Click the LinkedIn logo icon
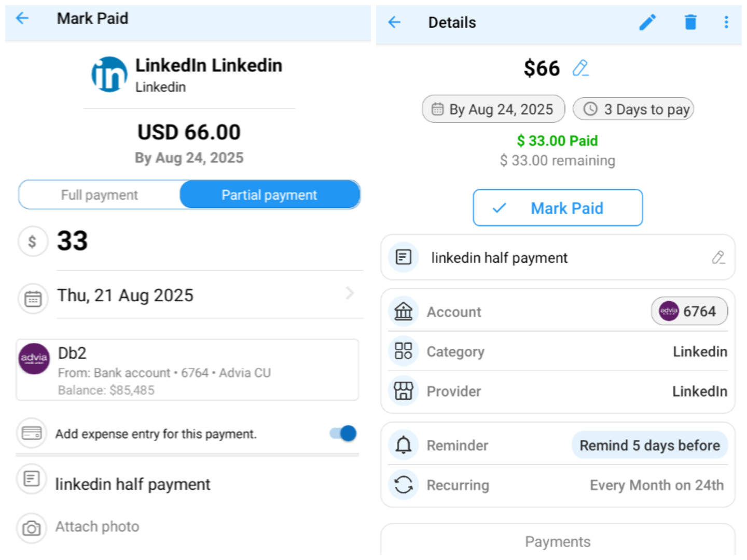Viewport: 747px width, 560px height. click(x=109, y=75)
